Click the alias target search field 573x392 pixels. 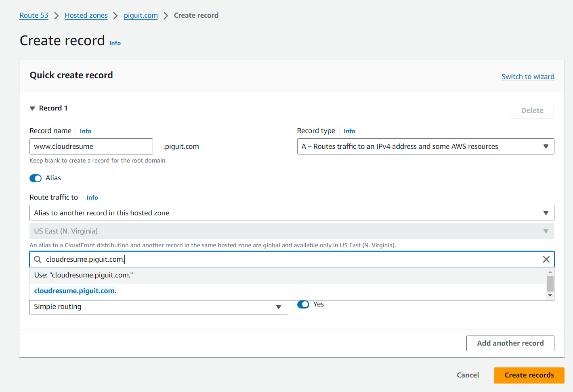point(292,259)
